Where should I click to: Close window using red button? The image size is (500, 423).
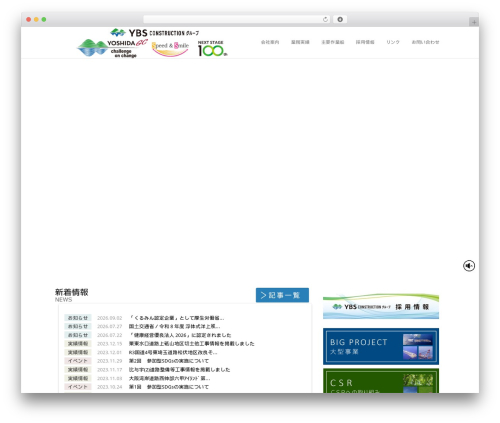point(29,19)
